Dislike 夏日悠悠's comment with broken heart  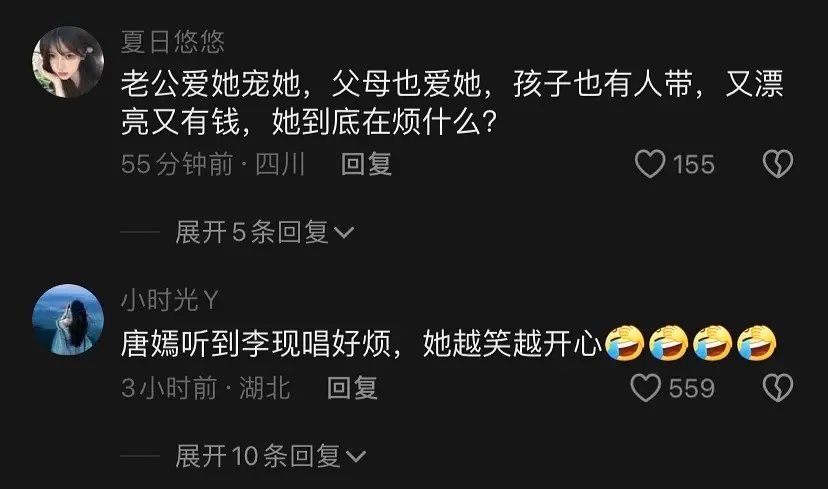point(778,164)
